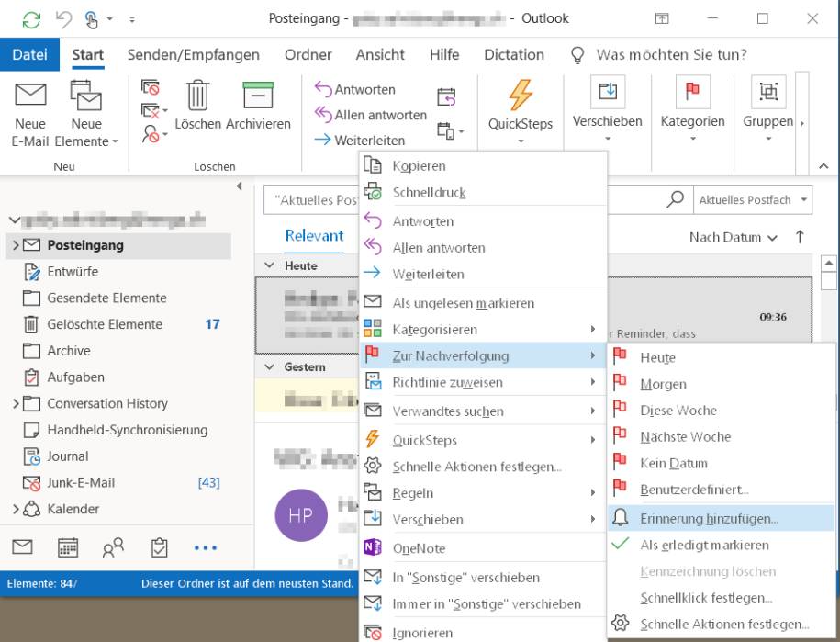The width and height of the screenshot is (840, 642).
Task: Expand the Posteingang folder
Action: (x=15, y=245)
